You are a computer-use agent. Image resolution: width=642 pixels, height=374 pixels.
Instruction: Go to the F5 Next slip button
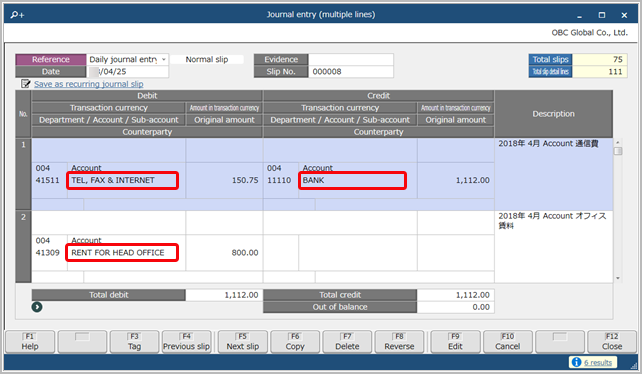coord(243,342)
